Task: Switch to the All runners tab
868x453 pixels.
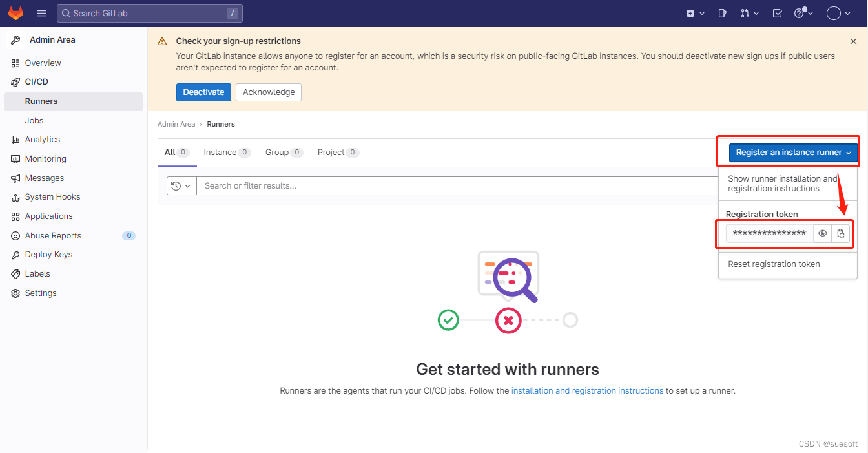Action: pyautogui.click(x=177, y=153)
